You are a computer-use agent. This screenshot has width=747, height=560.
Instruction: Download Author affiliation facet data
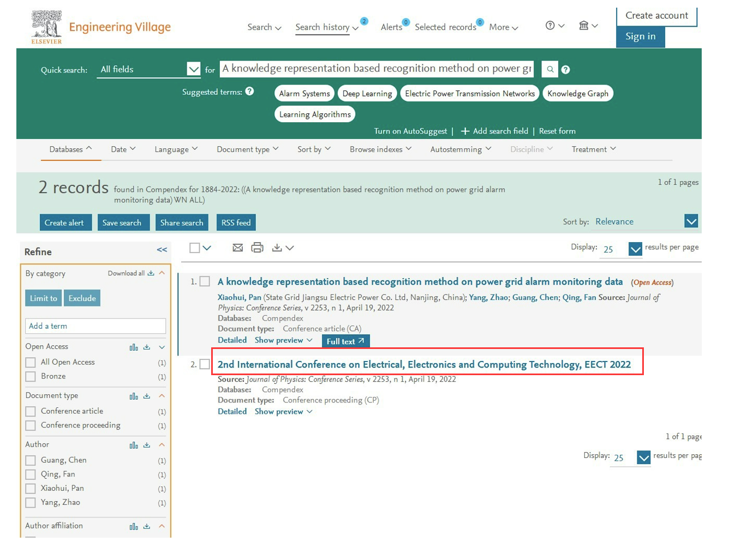[x=146, y=527]
